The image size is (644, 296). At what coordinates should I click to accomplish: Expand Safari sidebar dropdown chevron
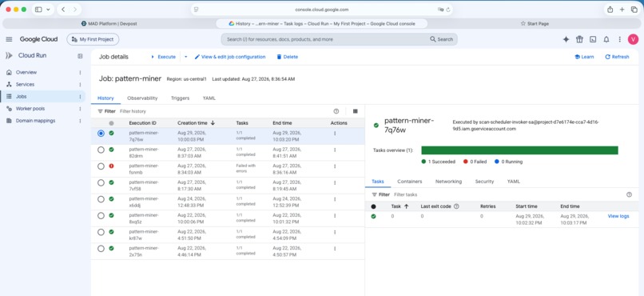49,10
